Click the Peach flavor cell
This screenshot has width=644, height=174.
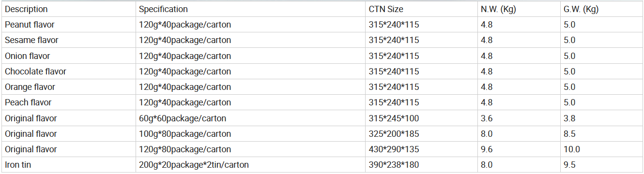point(68,102)
